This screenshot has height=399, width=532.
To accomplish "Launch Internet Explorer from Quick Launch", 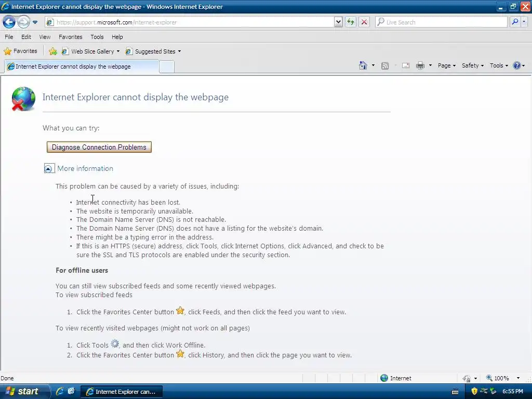I will click(x=60, y=392).
